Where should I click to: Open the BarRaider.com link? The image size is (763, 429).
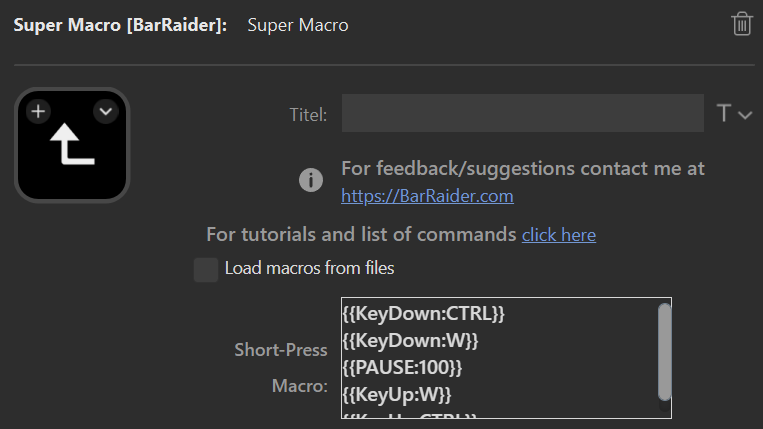click(427, 196)
